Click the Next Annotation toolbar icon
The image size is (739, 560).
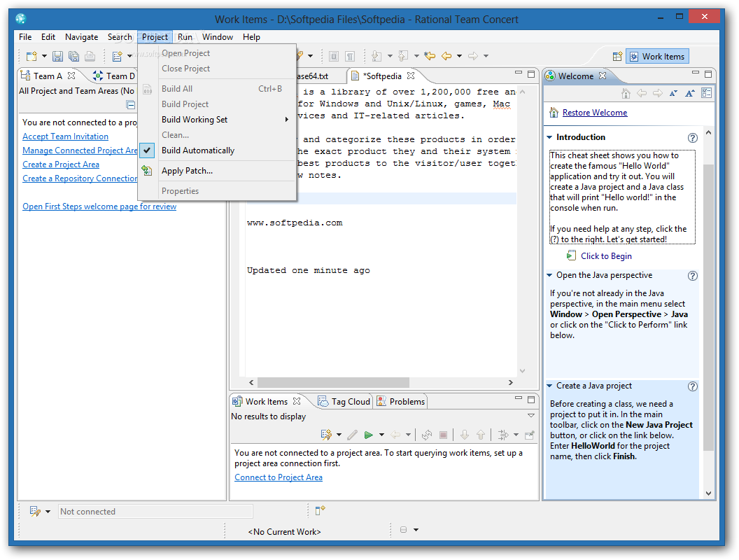click(376, 56)
